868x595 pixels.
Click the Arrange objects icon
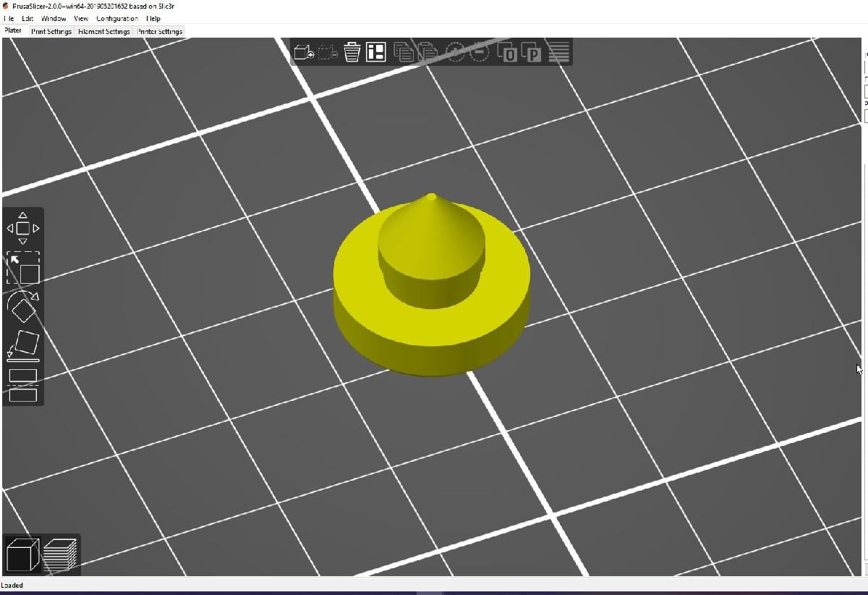pos(376,52)
